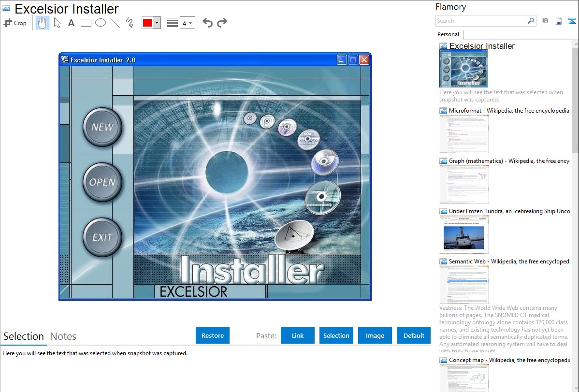Redo the last annotation

pyautogui.click(x=222, y=23)
